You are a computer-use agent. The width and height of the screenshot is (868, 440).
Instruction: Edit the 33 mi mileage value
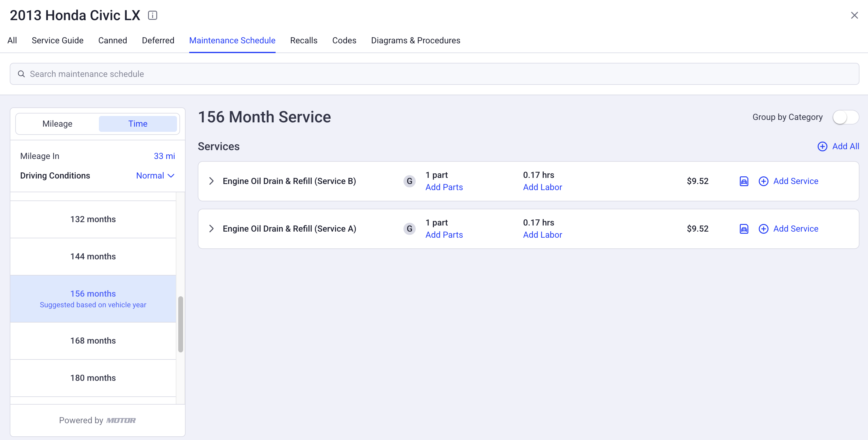[164, 156]
